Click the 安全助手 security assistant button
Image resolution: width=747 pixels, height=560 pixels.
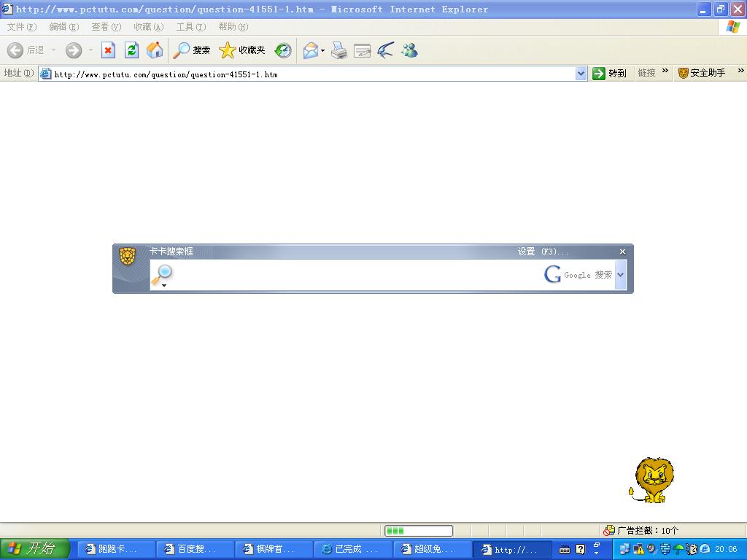(701, 73)
